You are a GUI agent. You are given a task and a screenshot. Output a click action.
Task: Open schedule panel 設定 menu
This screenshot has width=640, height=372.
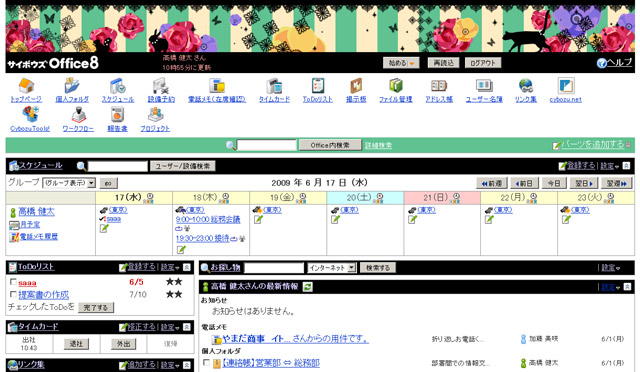pyautogui.click(x=609, y=166)
